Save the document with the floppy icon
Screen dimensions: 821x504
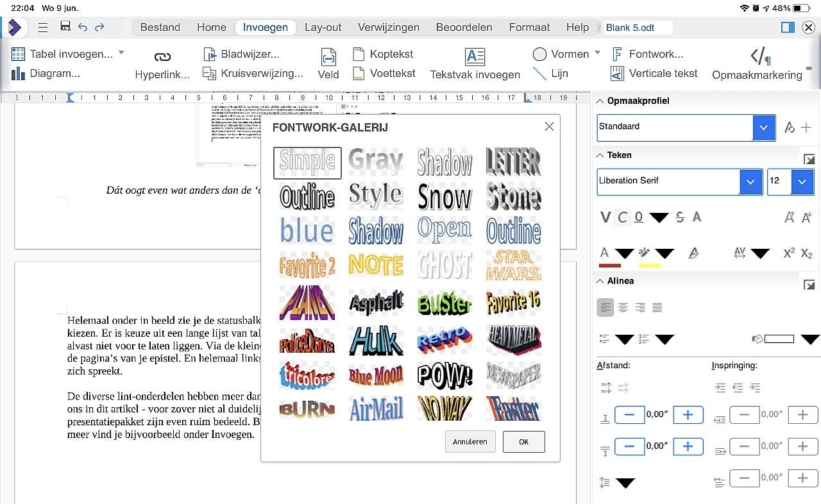point(65,26)
